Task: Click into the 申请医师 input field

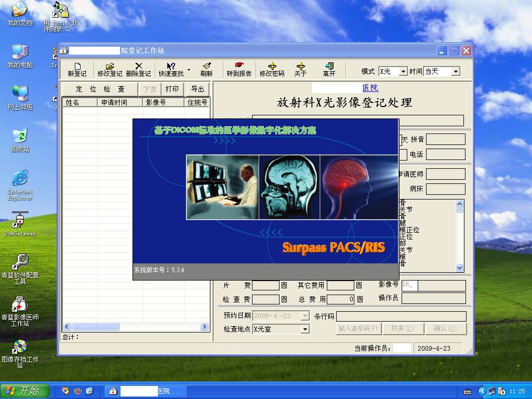Action: tap(445, 174)
